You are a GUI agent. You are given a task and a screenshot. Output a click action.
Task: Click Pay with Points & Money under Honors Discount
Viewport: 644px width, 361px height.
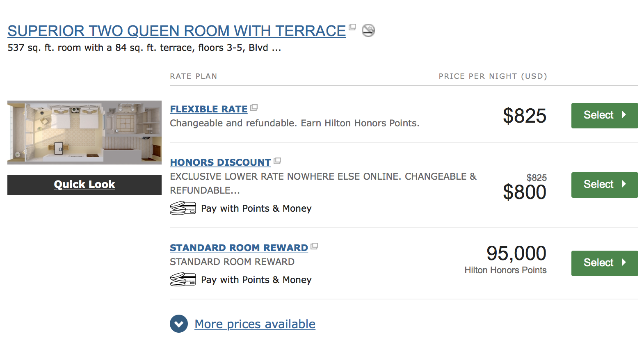256,208
